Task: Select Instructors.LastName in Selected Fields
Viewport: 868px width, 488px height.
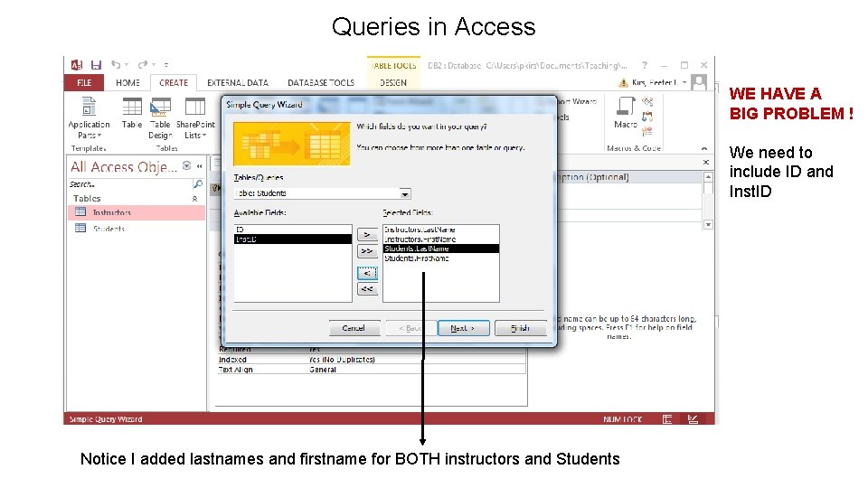Action: [441, 229]
